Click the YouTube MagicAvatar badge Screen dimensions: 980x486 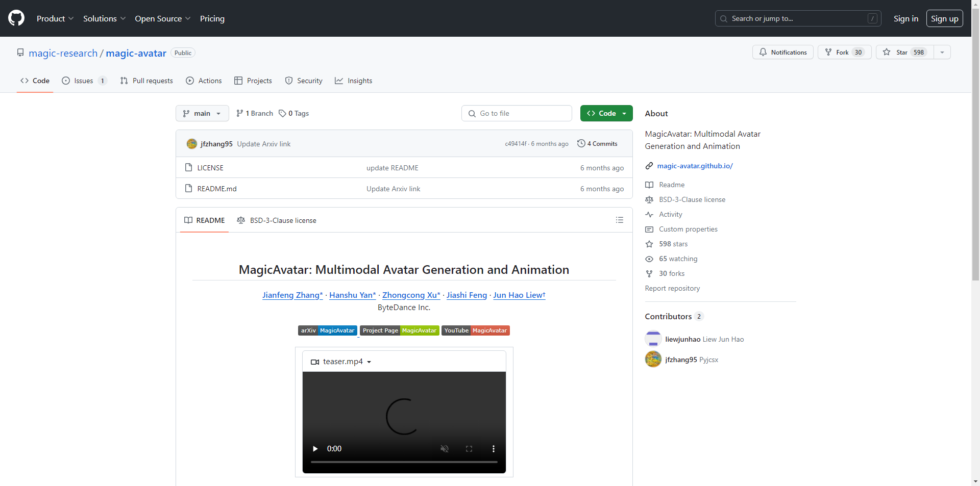(x=476, y=330)
